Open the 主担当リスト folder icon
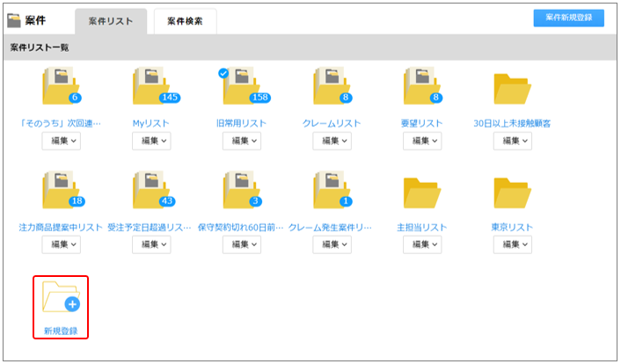This screenshot has width=621, height=364. point(422,193)
